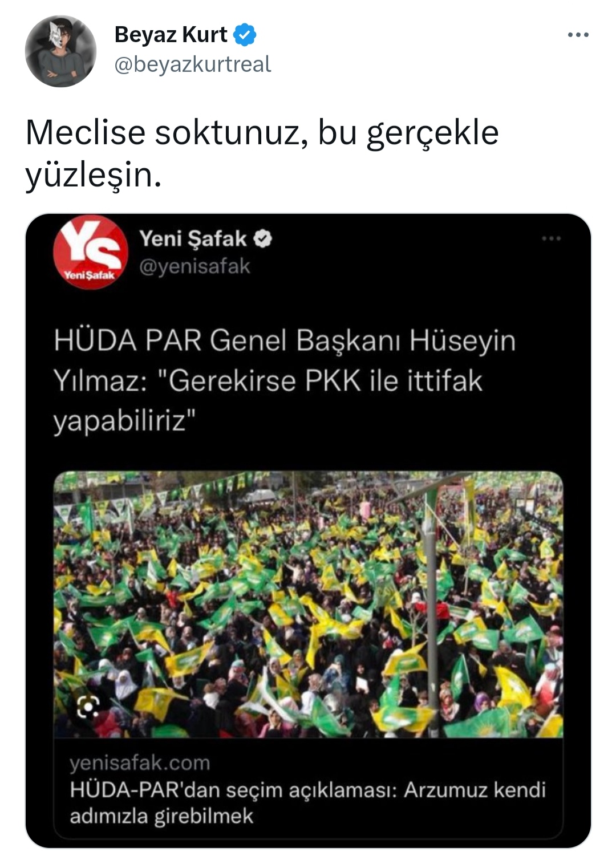616x860 pixels.
Task: Tap the visual search lens icon on photo
Action: pyautogui.click(x=88, y=707)
